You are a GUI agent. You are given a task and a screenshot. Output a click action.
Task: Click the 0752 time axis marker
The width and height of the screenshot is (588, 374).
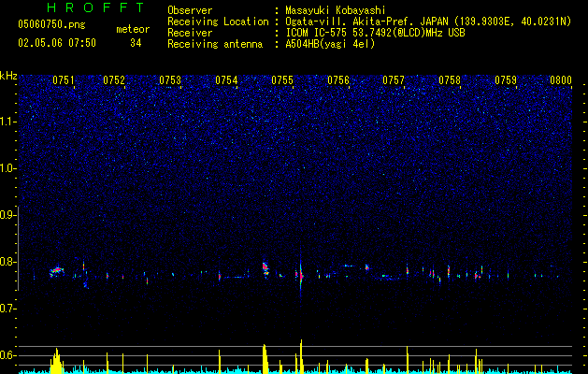pyautogui.click(x=114, y=80)
